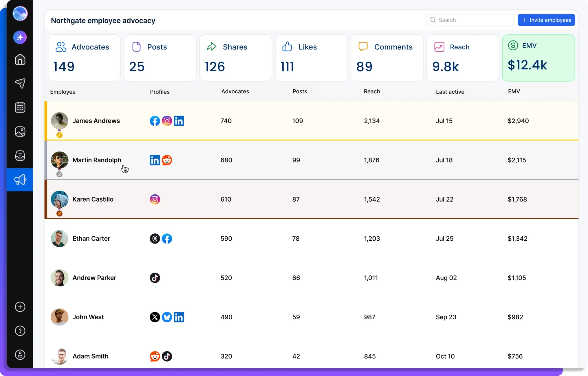Open the Likes summary card
Image resolution: width=588 pixels, height=376 pixels.
(x=312, y=58)
